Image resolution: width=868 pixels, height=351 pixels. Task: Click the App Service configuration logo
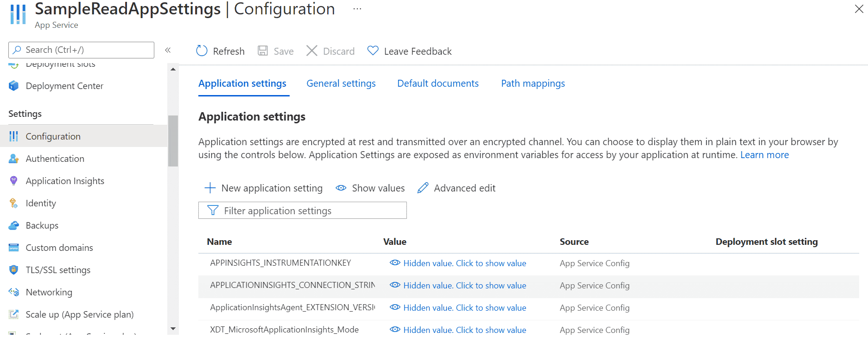(18, 14)
